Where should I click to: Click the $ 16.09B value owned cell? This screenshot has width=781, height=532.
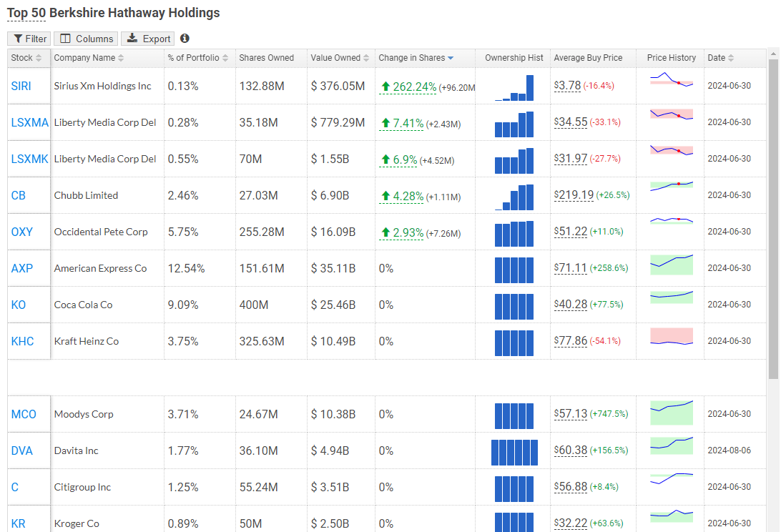(333, 232)
